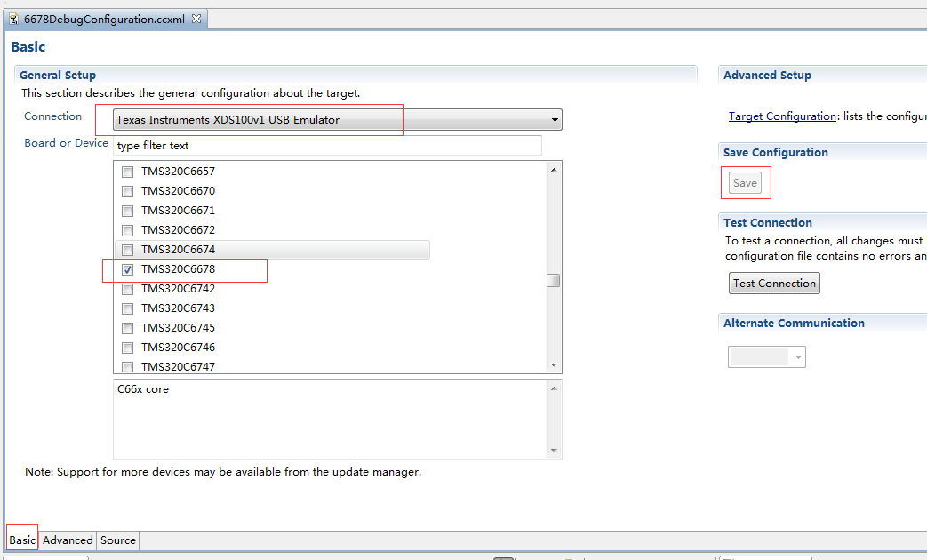Click the ccxml file icon in editor tab
Viewport: 927px width, 560px height.
(x=13, y=19)
